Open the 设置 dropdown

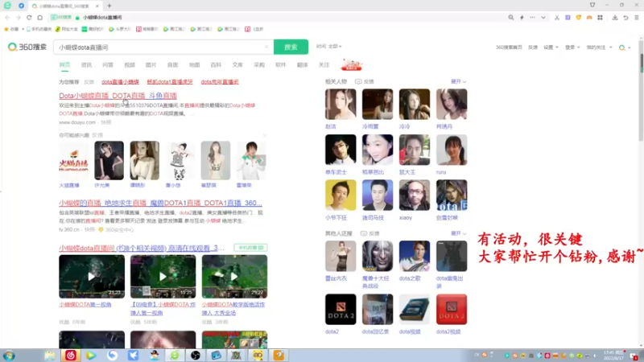coord(551,47)
